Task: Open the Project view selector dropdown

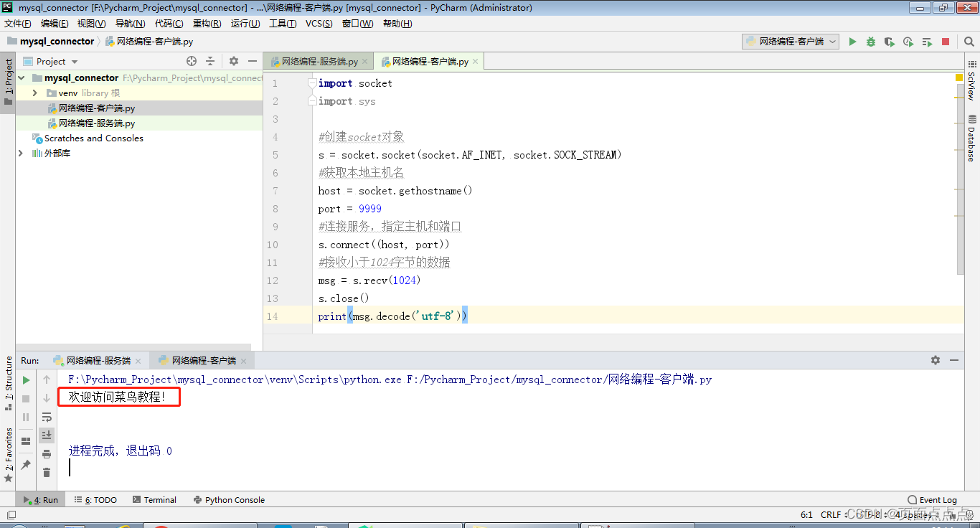Action: [x=51, y=62]
